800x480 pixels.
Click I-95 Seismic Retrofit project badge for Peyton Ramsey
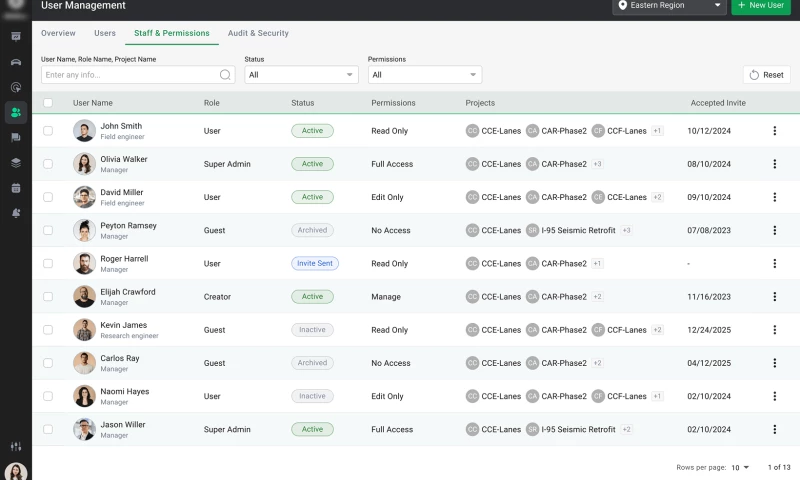(571, 230)
